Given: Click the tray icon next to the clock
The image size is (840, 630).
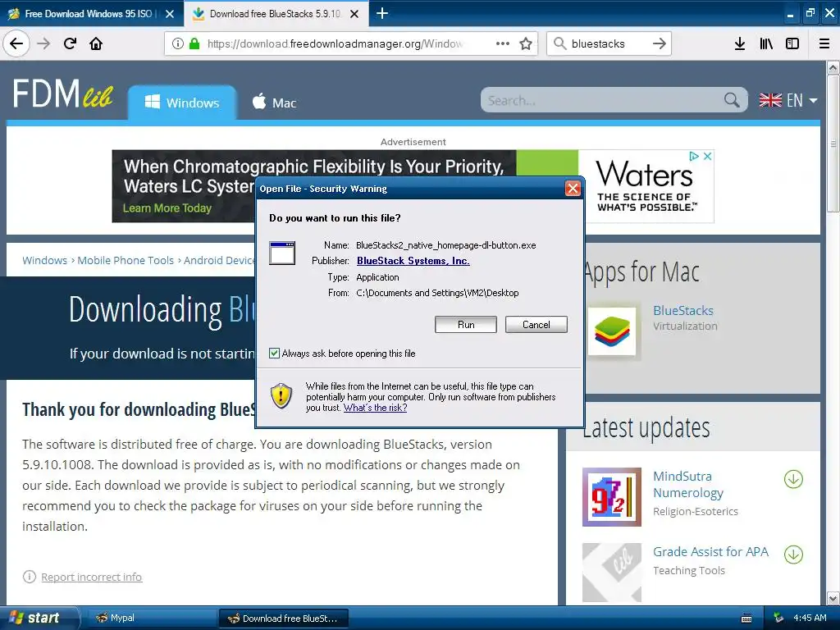Looking at the screenshot, I should click(778, 618).
